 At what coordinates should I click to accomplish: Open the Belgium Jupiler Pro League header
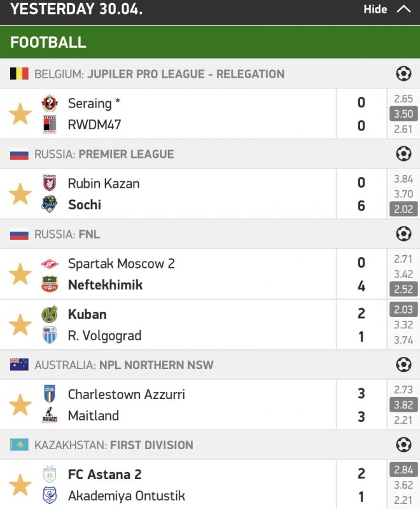coord(159,74)
